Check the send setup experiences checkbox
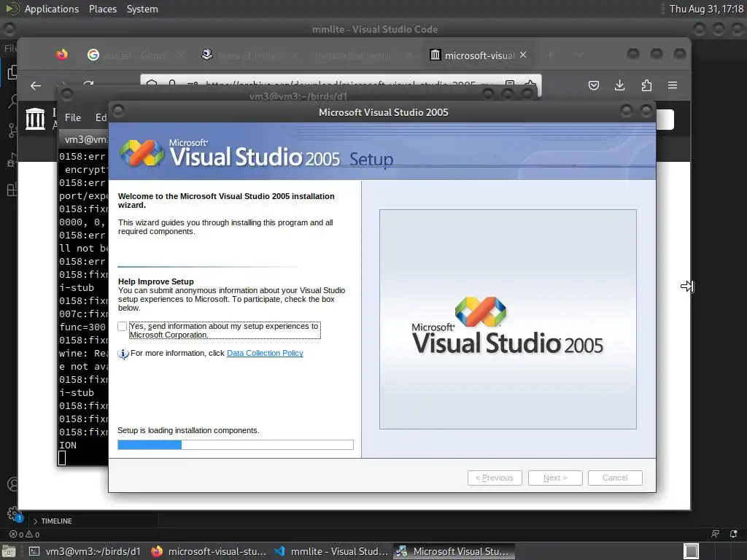 point(123,326)
